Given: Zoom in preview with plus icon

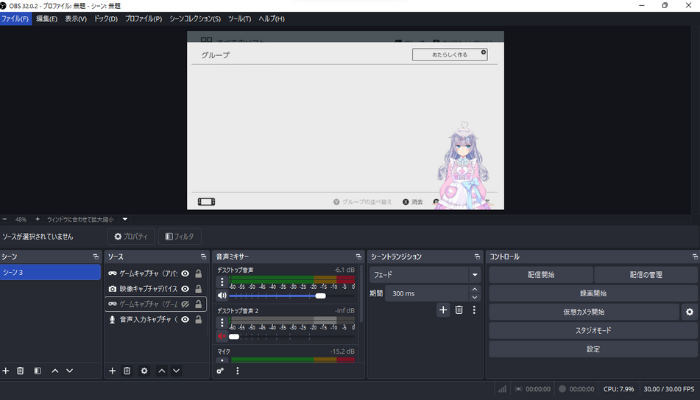Looking at the screenshot, I should tap(38, 219).
